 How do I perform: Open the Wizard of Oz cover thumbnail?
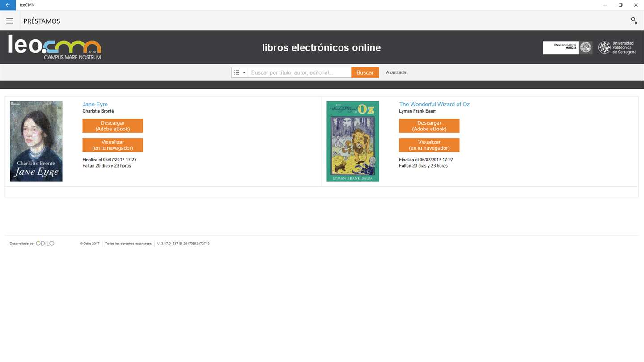point(353,141)
